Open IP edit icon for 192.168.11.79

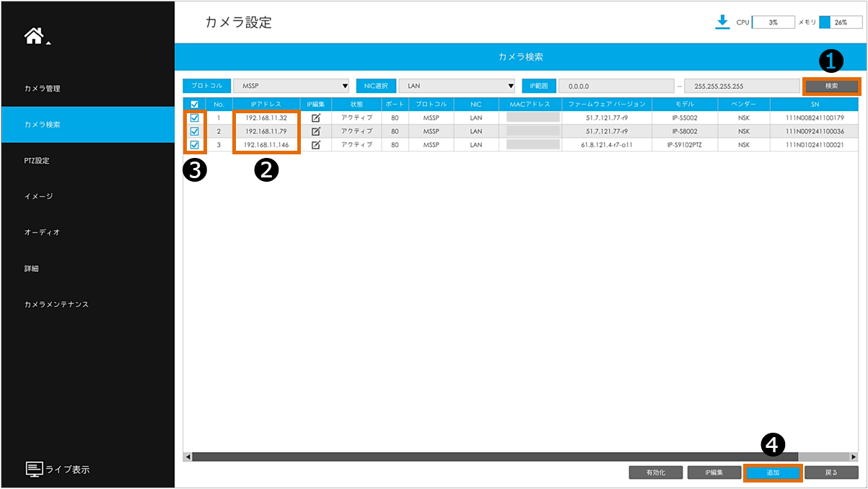tap(315, 131)
